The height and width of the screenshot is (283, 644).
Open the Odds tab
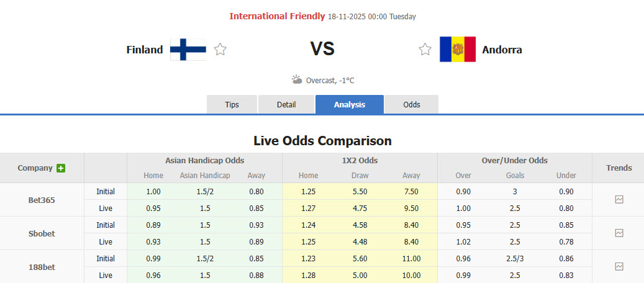click(x=412, y=105)
